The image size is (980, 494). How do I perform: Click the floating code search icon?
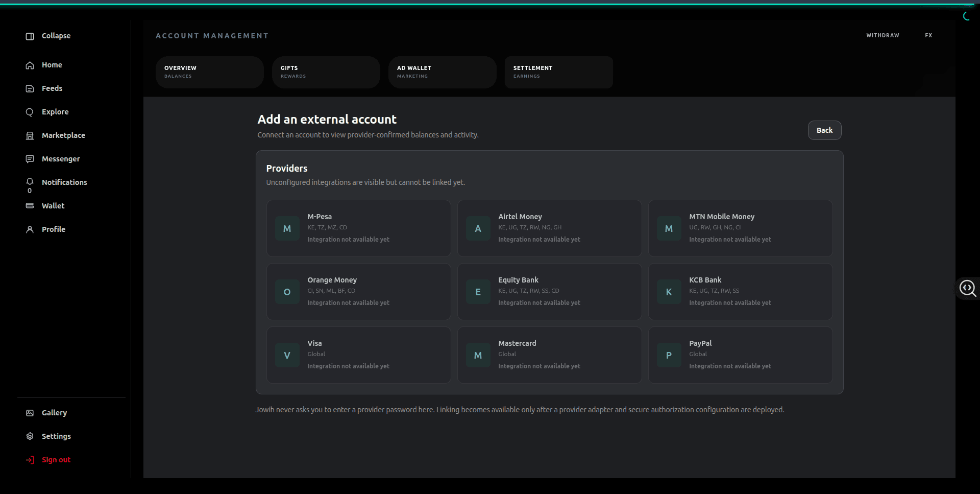click(x=968, y=288)
